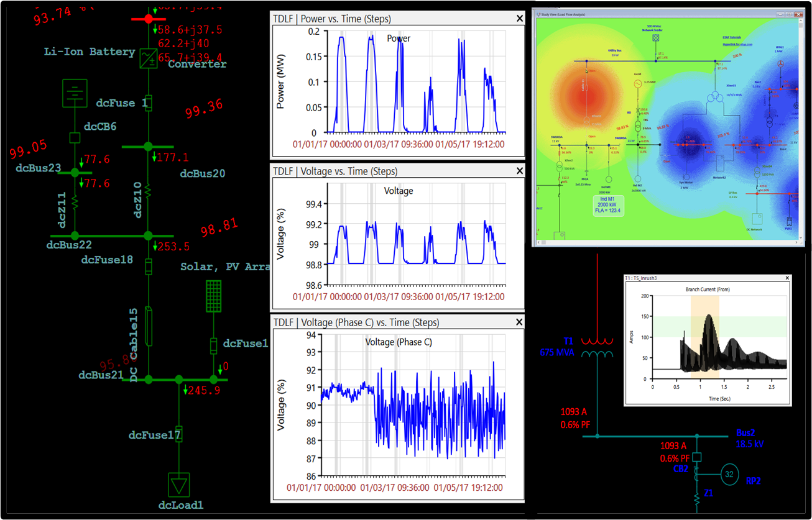Close the TDLF Power vs. Time window
The image size is (812, 520).
click(x=519, y=18)
